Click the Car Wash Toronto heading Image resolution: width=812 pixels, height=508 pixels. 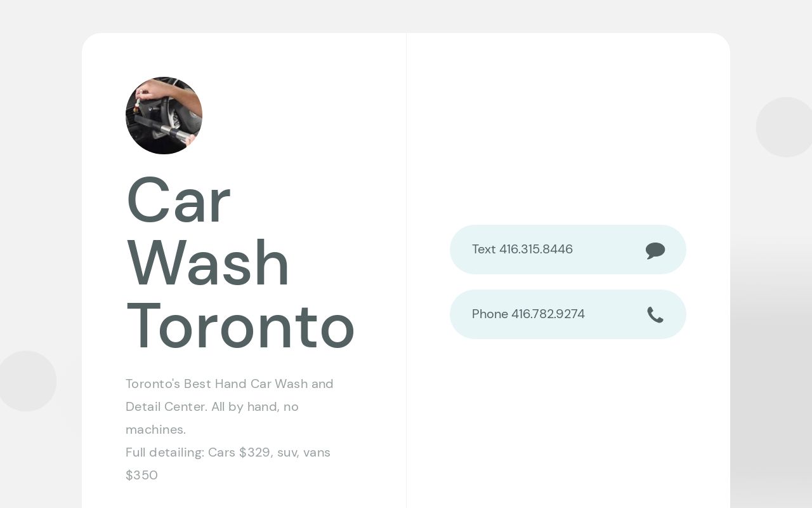pos(240,262)
